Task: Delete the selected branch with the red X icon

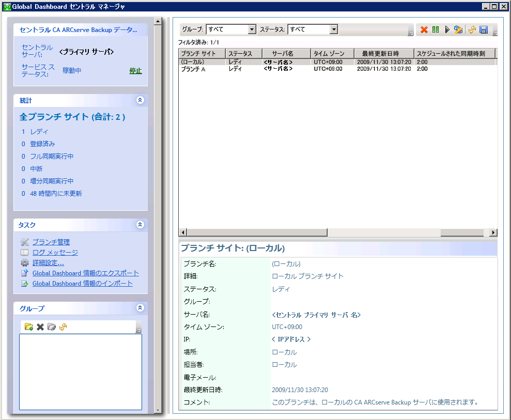Action: pos(424,29)
